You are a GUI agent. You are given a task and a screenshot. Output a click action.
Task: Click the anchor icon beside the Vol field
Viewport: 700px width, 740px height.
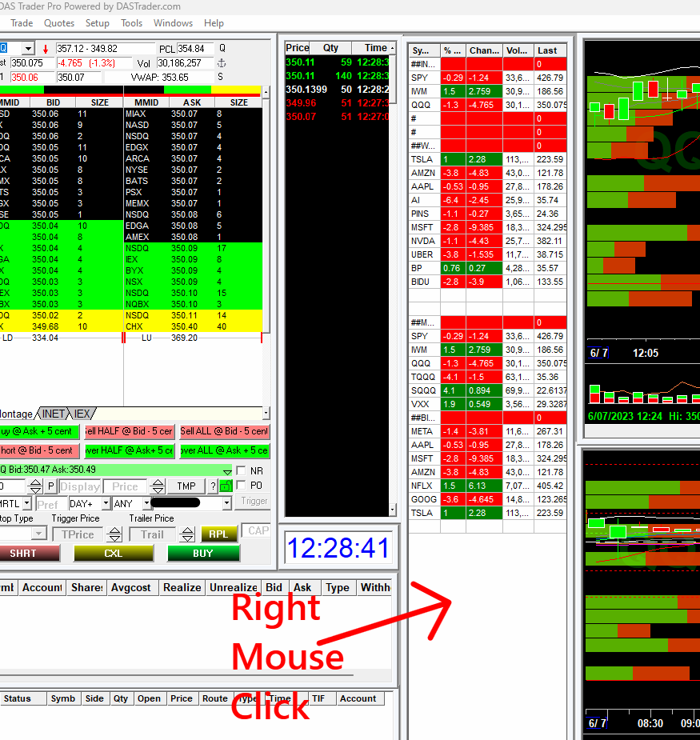click(221, 63)
